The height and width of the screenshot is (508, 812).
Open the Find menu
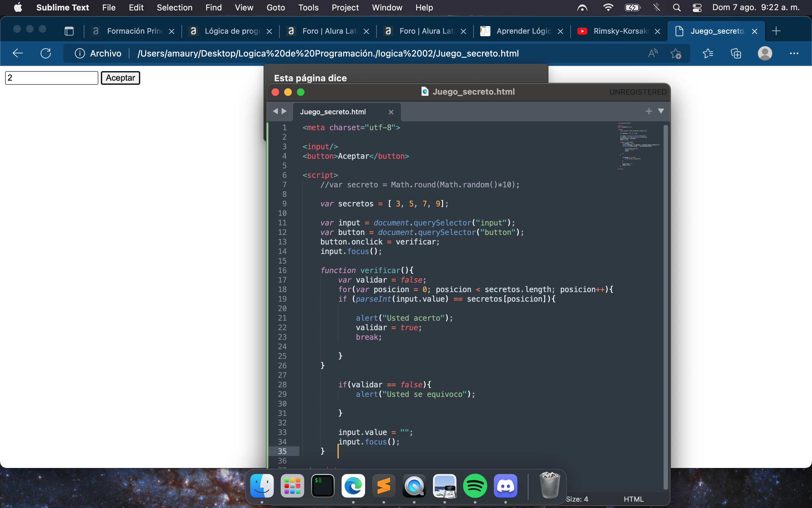point(213,7)
